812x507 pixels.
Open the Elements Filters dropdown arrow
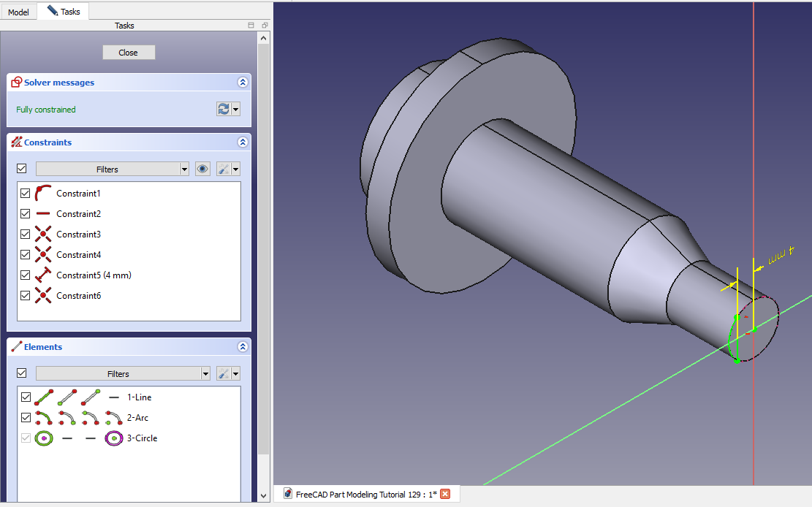pyautogui.click(x=206, y=373)
